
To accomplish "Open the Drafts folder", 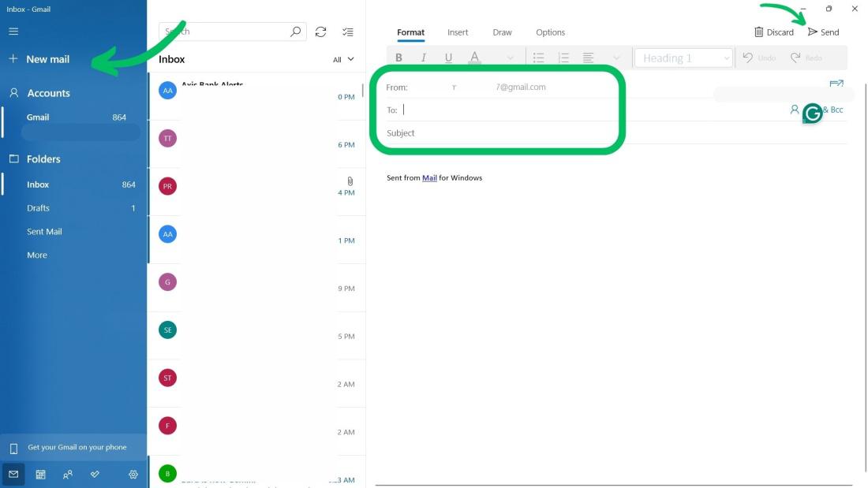I will pos(74,208).
